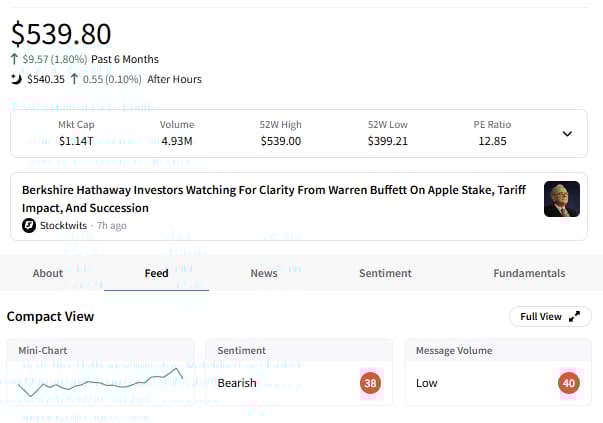Switch to the News tab
Screen dimensions: 603x423
click(264, 273)
